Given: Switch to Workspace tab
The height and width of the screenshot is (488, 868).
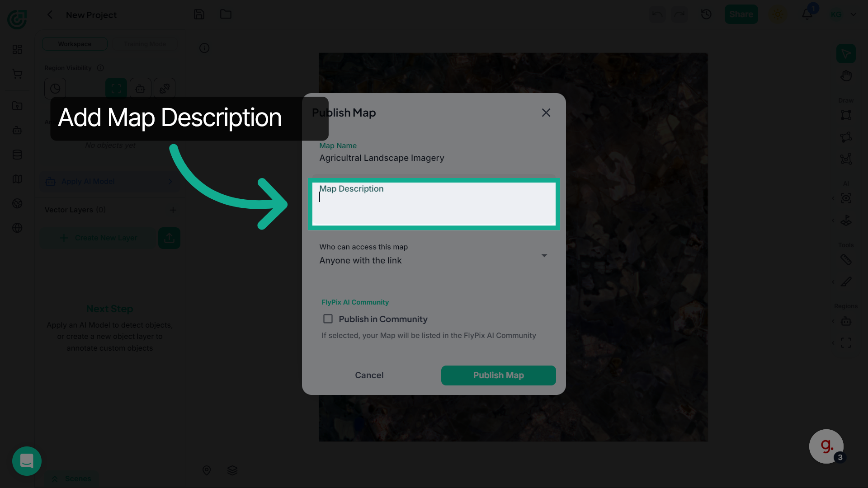Looking at the screenshot, I should tap(75, 44).
